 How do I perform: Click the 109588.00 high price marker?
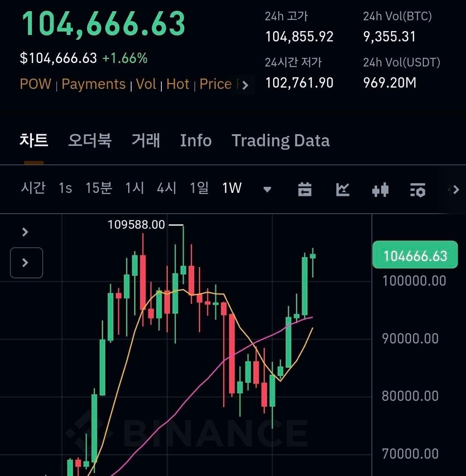point(136,225)
